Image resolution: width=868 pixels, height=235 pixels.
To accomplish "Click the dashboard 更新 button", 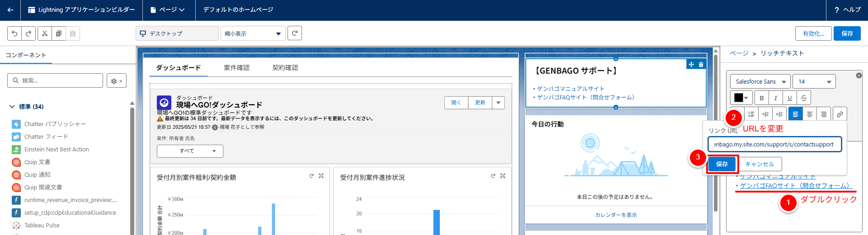I will click(x=480, y=103).
